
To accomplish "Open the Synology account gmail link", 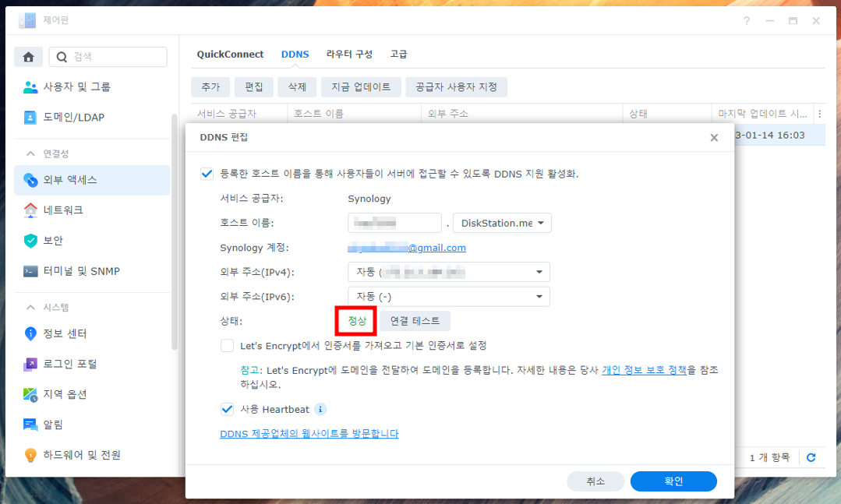I will click(407, 248).
